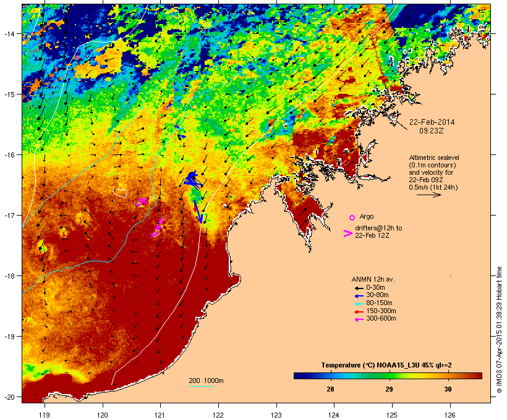
Task: Click latitude axis label -17
Action: click(9, 215)
